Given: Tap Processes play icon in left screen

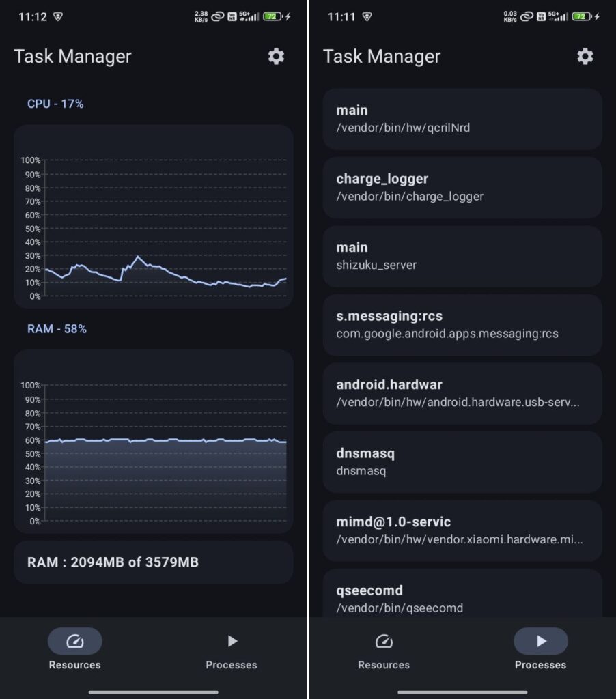Looking at the screenshot, I should 232,641.
